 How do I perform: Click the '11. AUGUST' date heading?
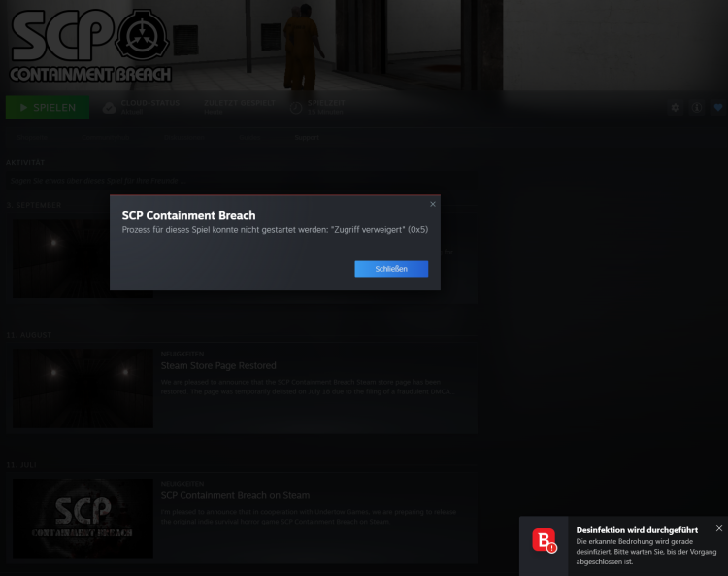coord(29,335)
